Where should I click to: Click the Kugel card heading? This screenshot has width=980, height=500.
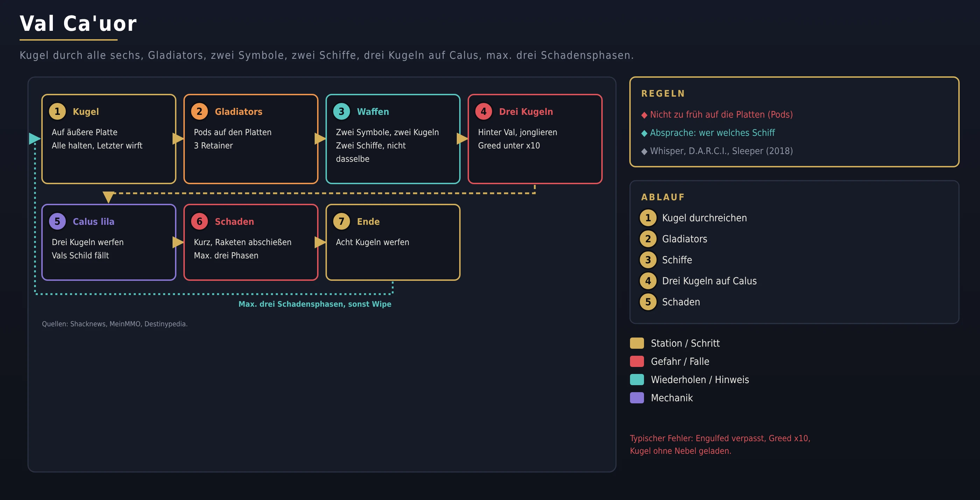86,111
